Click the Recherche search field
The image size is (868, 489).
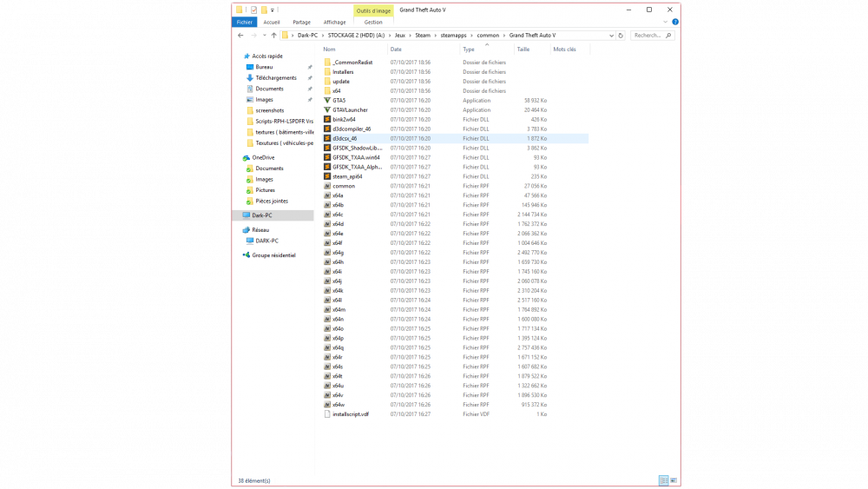point(651,36)
